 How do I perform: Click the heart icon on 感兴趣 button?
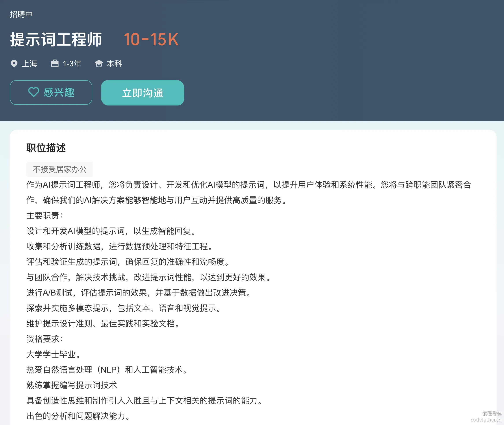click(x=33, y=92)
